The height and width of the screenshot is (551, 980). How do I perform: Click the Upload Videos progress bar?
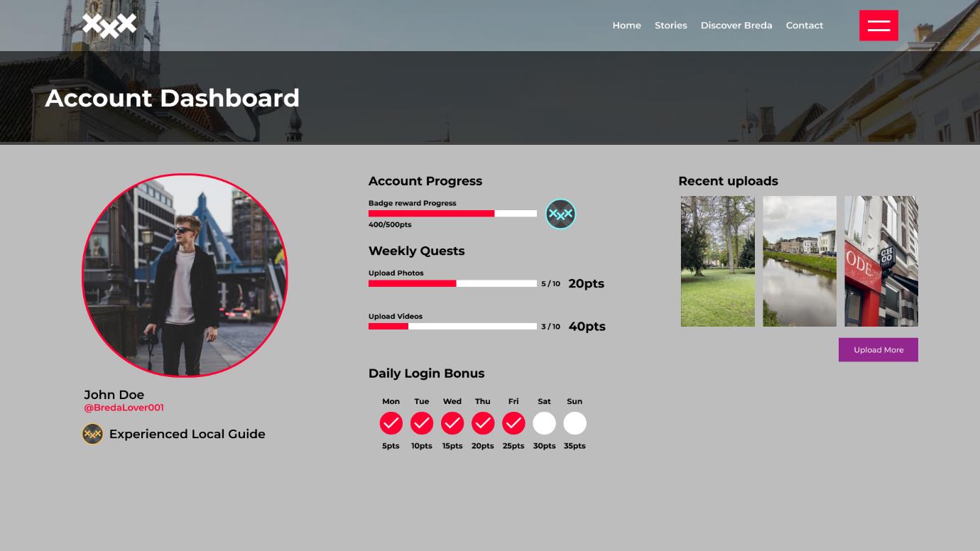pyautogui.click(x=452, y=326)
